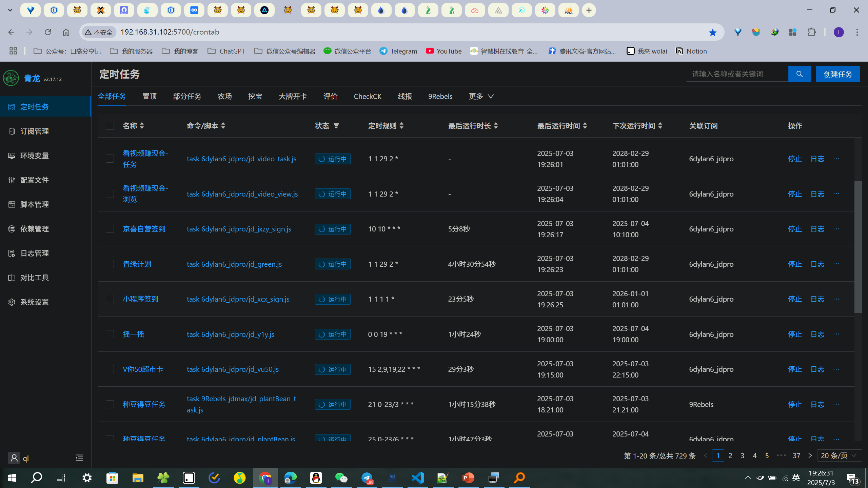Click the search magnifier button
The image size is (868, 488).
click(800, 74)
